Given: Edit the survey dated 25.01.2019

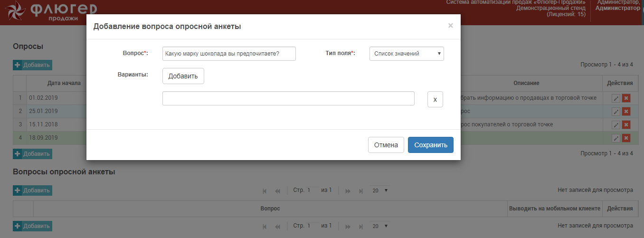Looking at the screenshot, I should coord(616,111).
